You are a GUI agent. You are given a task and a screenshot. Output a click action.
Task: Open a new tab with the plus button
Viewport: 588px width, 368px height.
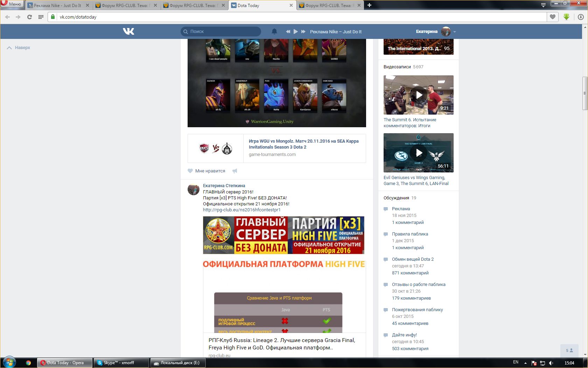pyautogui.click(x=369, y=5)
